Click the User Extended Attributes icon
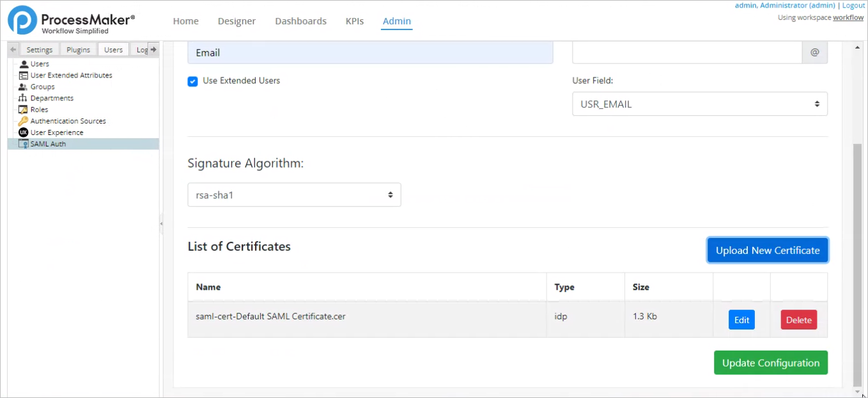Image resolution: width=868 pixels, height=398 pixels. pos(24,76)
